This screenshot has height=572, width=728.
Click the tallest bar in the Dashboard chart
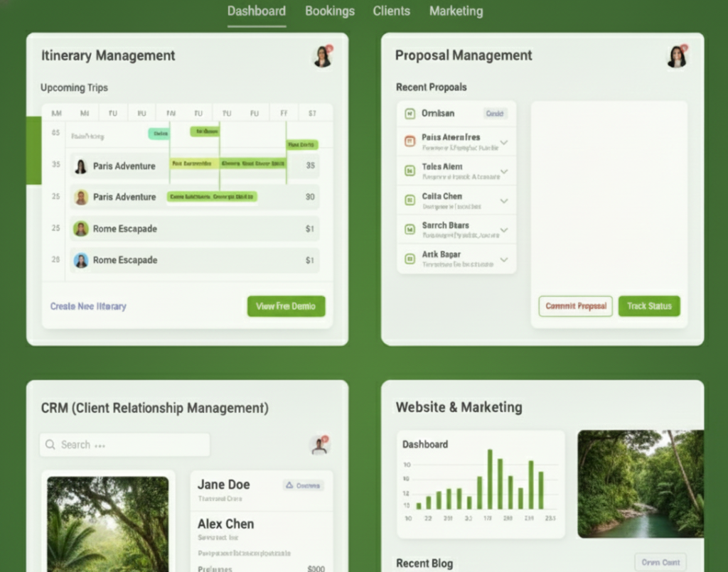(x=490, y=479)
